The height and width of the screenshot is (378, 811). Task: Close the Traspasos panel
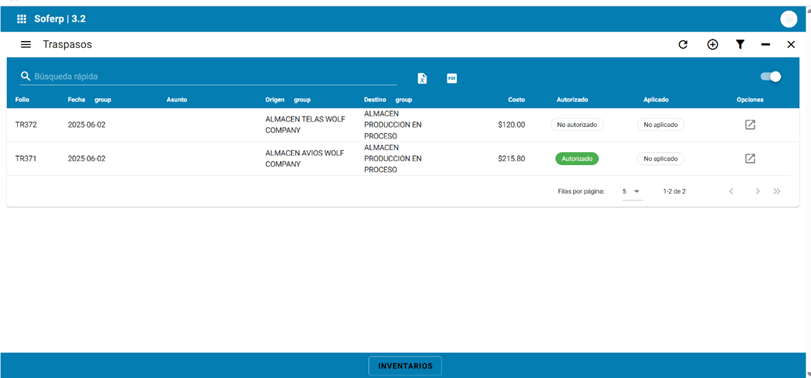point(791,44)
